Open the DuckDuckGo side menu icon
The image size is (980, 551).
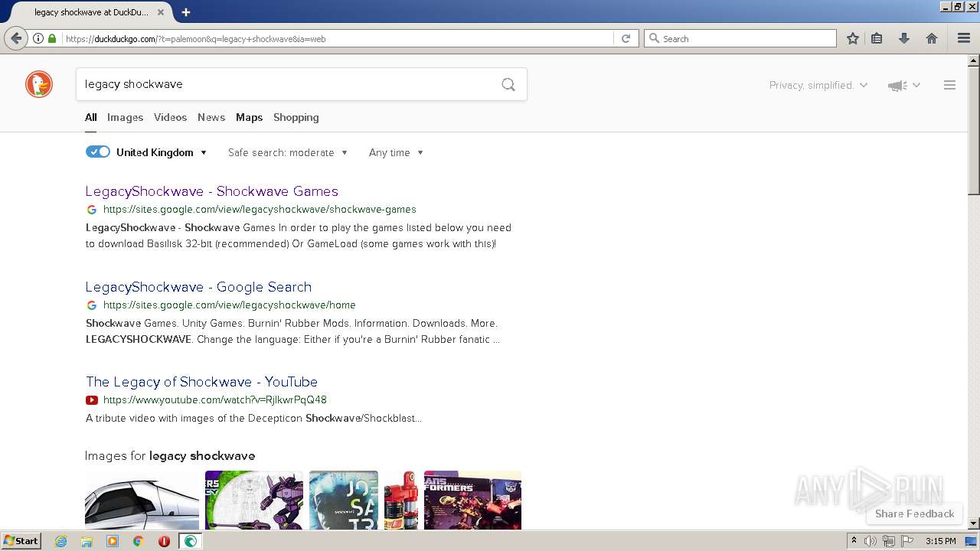coord(949,85)
